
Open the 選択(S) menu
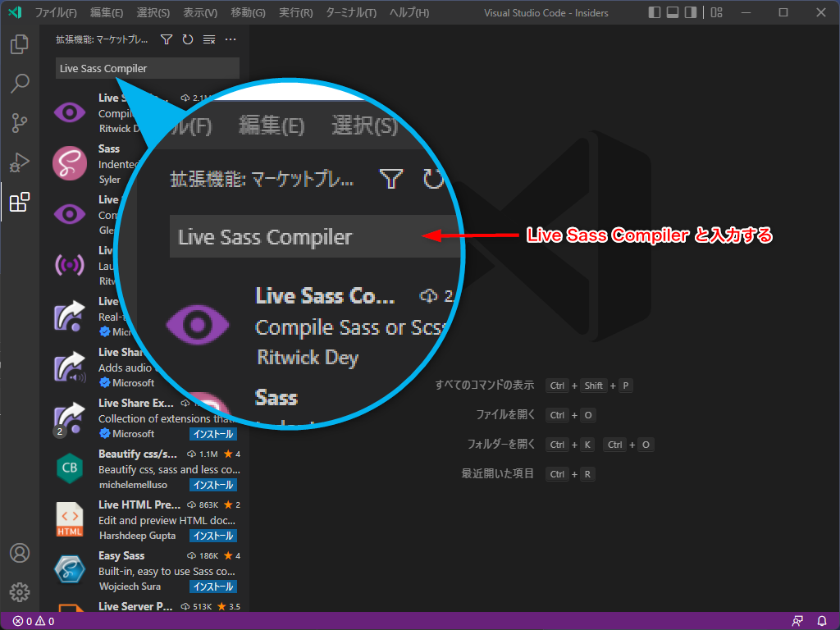point(153,12)
